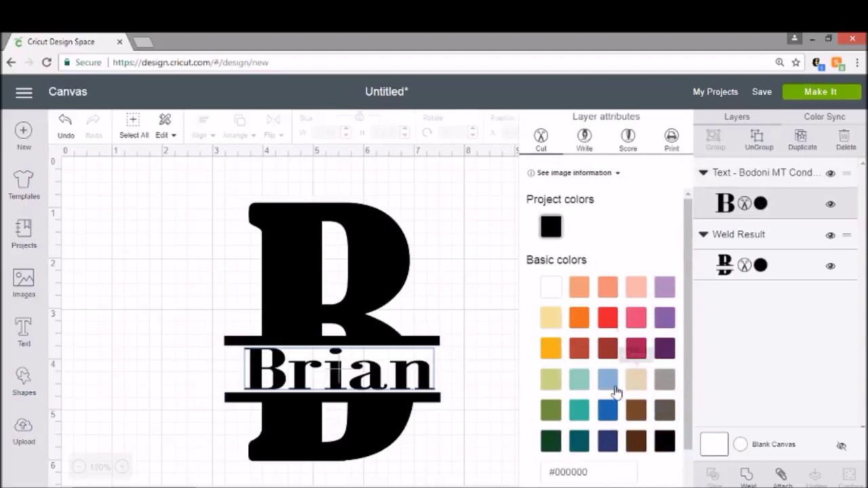The height and width of the screenshot is (488, 868).
Task: Open My Projects
Action: click(715, 91)
